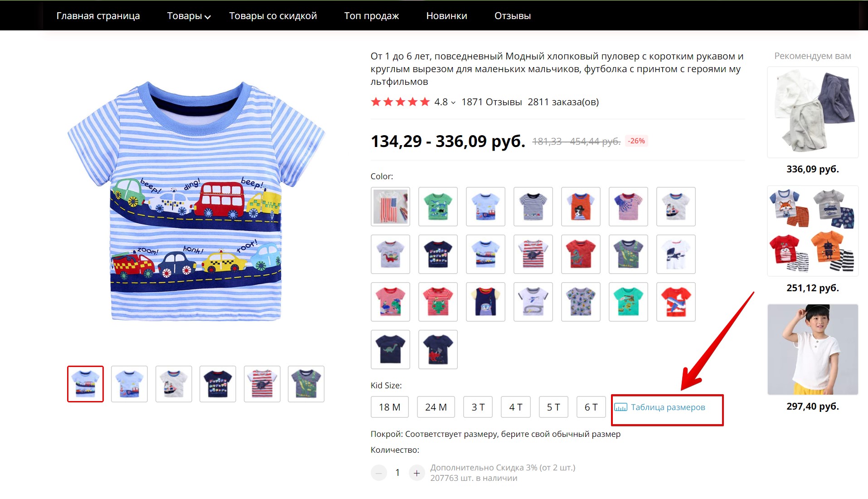Select the navy dinosaur t-shirt color swatch
This screenshot has height=499, width=868.
[x=390, y=350]
